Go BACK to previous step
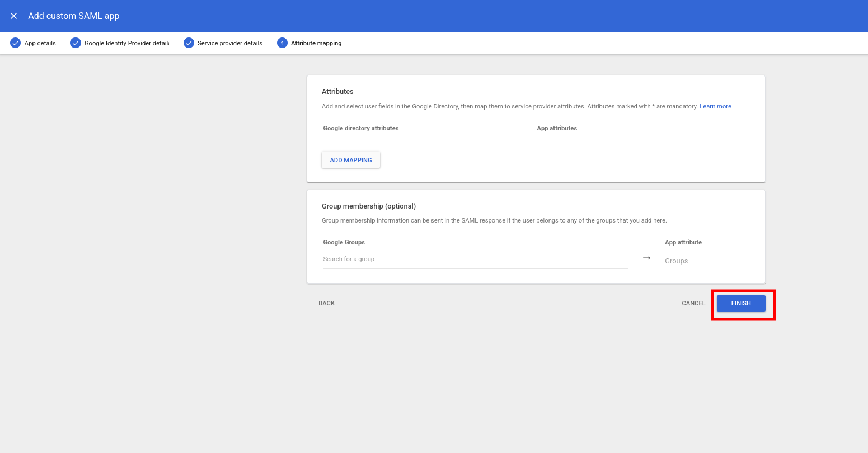Image resolution: width=868 pixels, height=453 pixels. click(327, 303)
